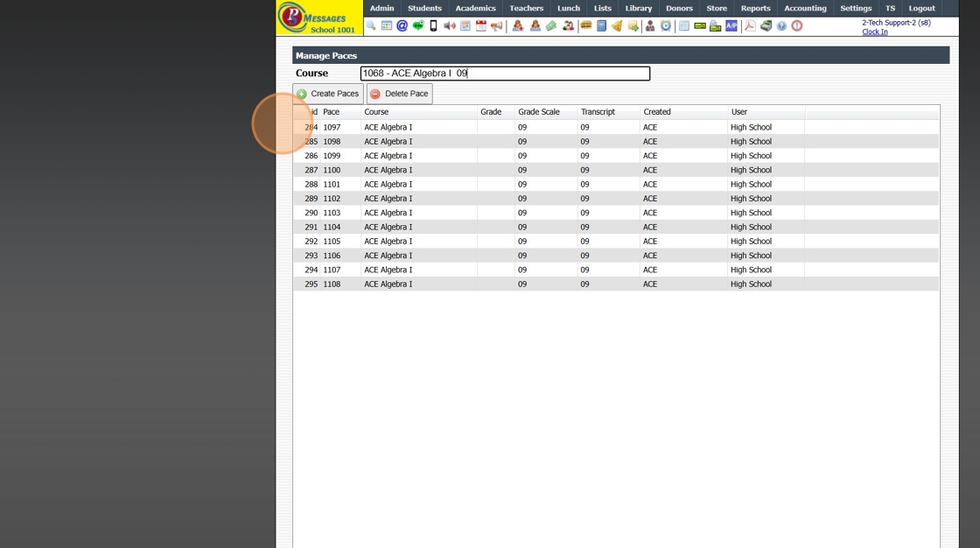
Task: Open the Reports menu
Action: coord(755,8)
